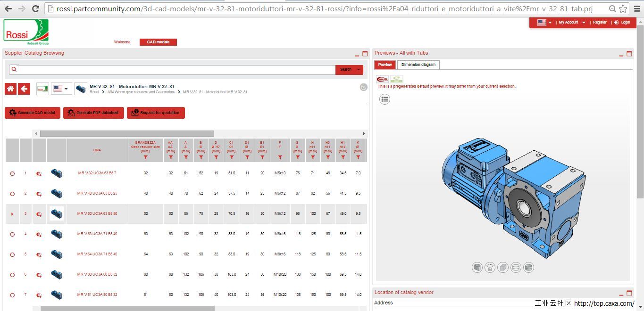Select radio button for row 2 MR V 40
The image size is (644, 311).
(12, 194)
